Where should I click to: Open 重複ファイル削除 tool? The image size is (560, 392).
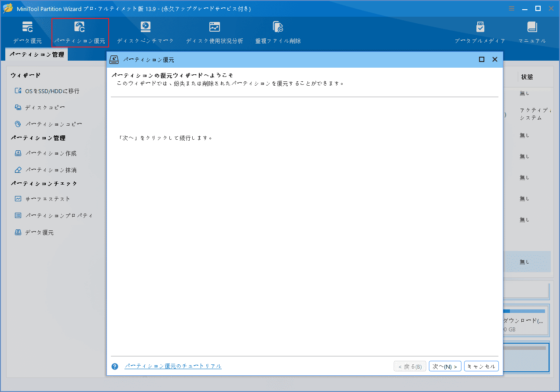tap(278, 33)
